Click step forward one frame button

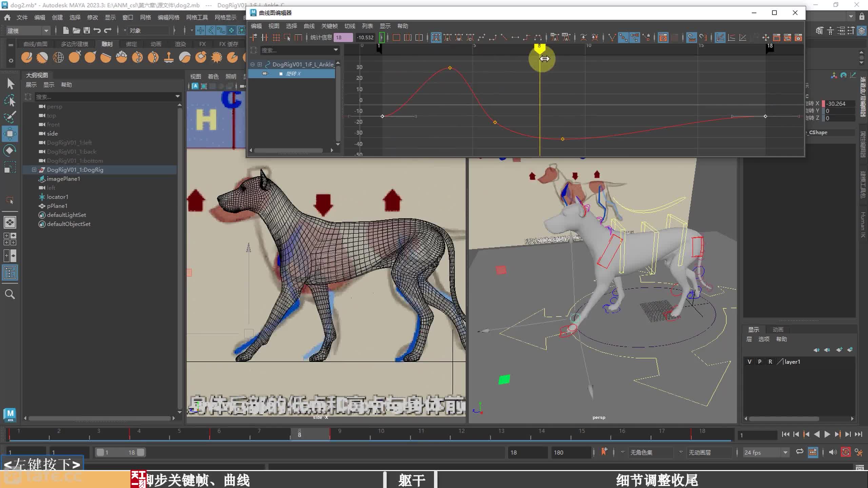(x=848, y=434)
